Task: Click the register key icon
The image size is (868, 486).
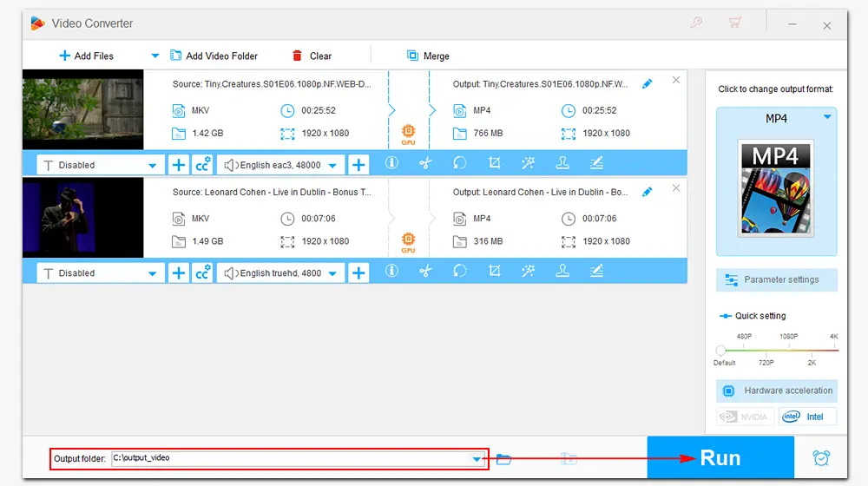Action: [x=696, y=23]
